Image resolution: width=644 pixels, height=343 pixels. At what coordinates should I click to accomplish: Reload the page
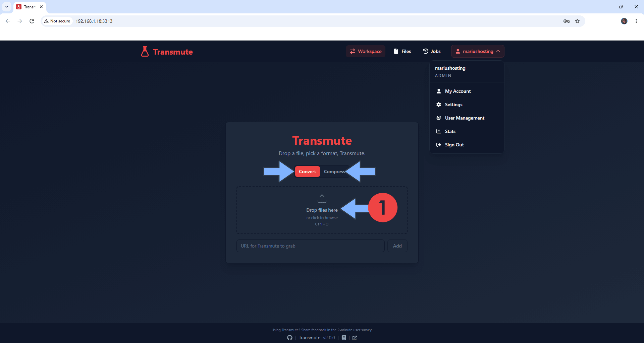[32, 21]
